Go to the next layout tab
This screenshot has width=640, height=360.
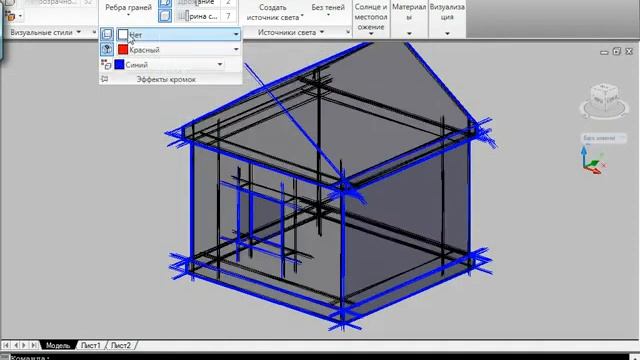click(x=24, y=345)
